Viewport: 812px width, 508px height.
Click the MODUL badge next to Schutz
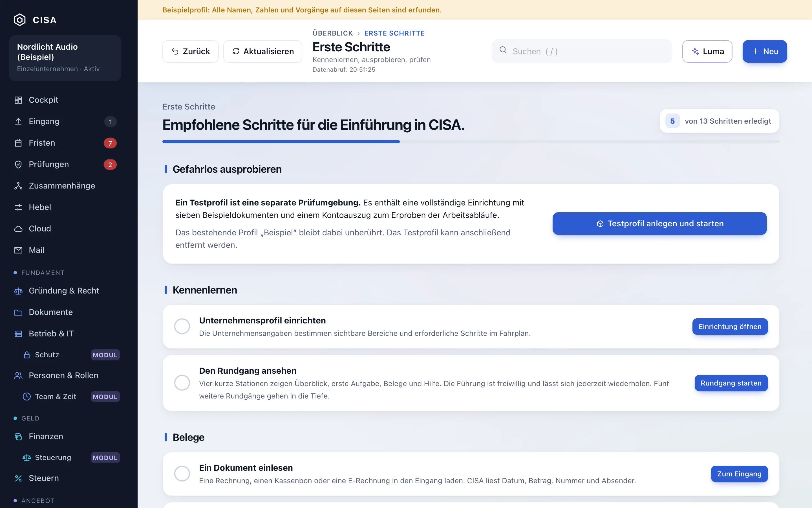[105, 355]
